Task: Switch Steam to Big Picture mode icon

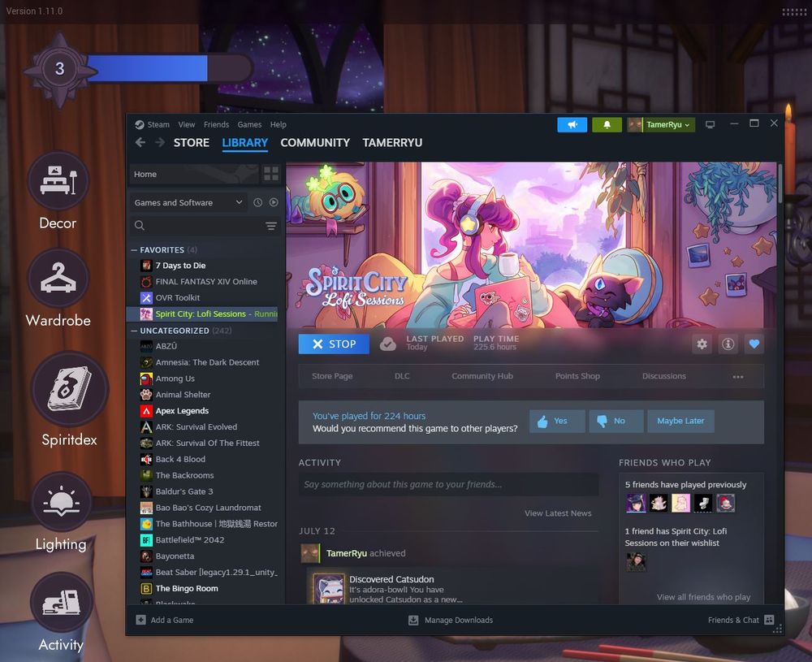Action: pyautogui.click(x=710, y=125)
